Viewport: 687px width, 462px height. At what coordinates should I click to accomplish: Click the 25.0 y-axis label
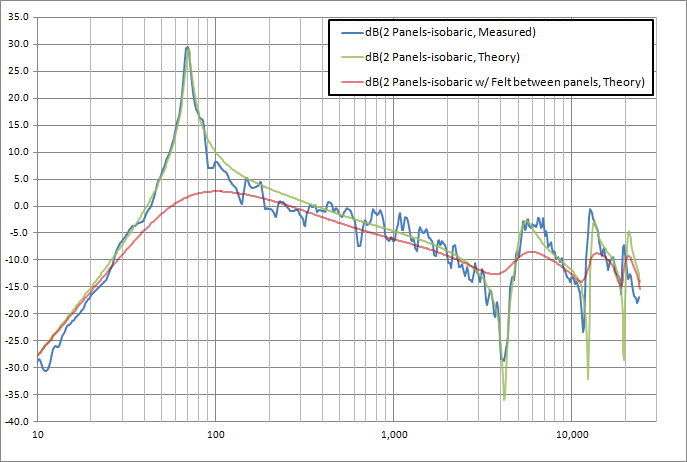18,71
